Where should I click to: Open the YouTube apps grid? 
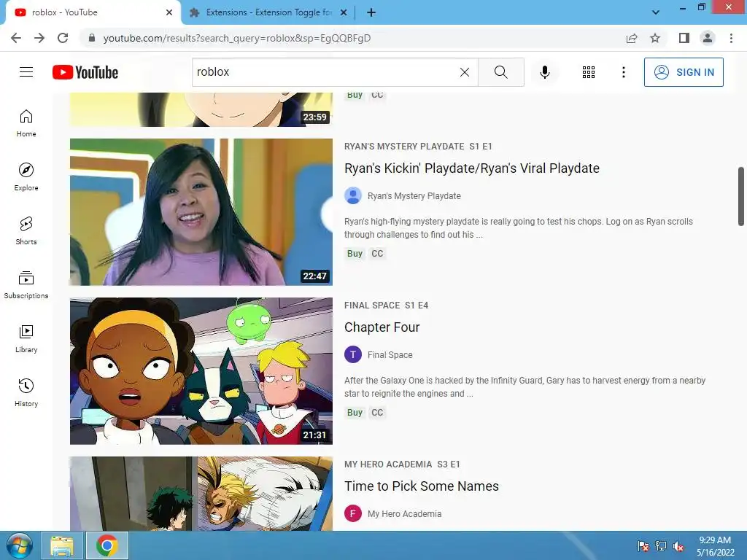pos(589,72)
